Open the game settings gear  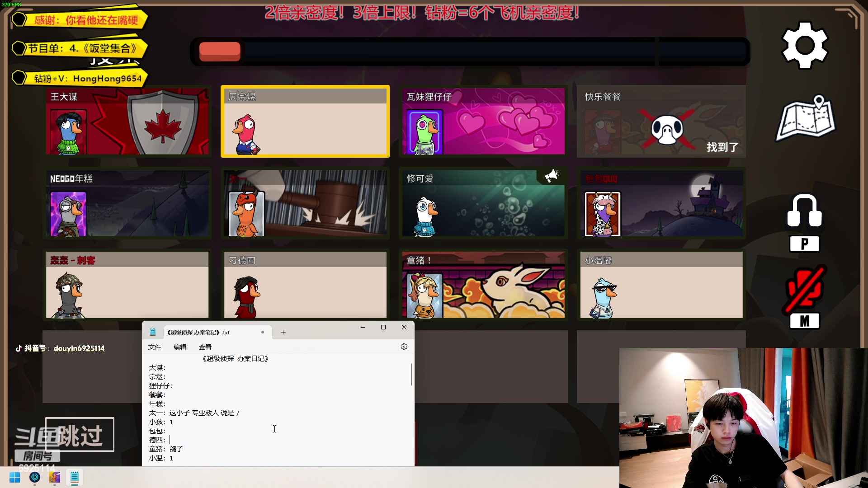click(x=805, y=45)
